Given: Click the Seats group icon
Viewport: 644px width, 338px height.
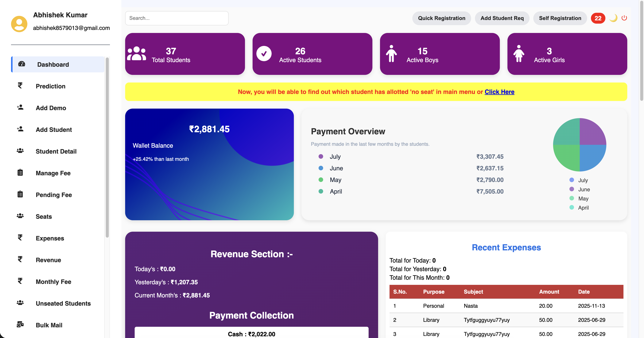Looking at the screenshot, I should (20, 216).
